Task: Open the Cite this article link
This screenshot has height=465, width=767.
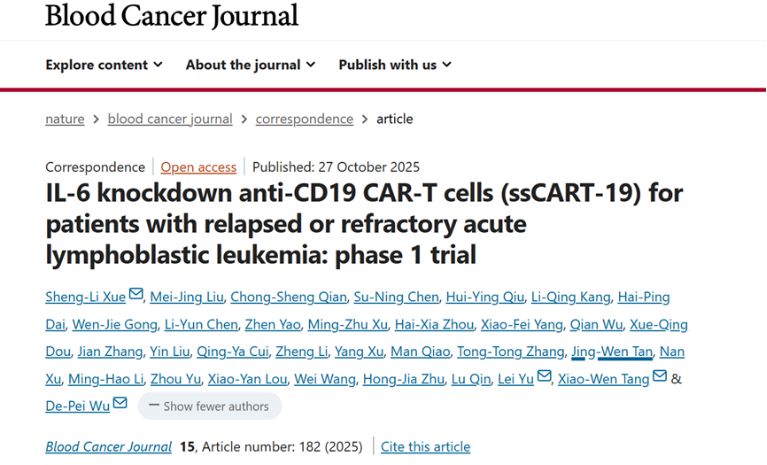Action: pos(426,447)
